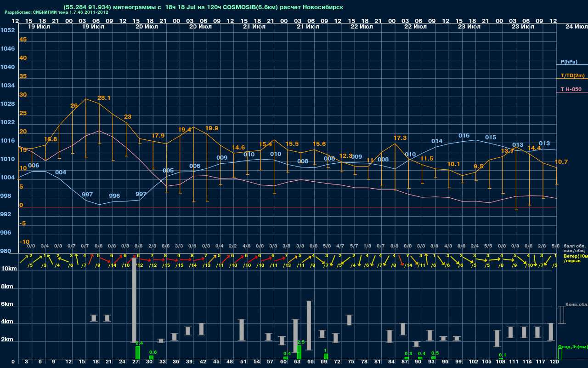Image resolution: width=588 pixels, height=368 pixels.
Task: Click the temperature label 17.3
Action: (400, 138)
